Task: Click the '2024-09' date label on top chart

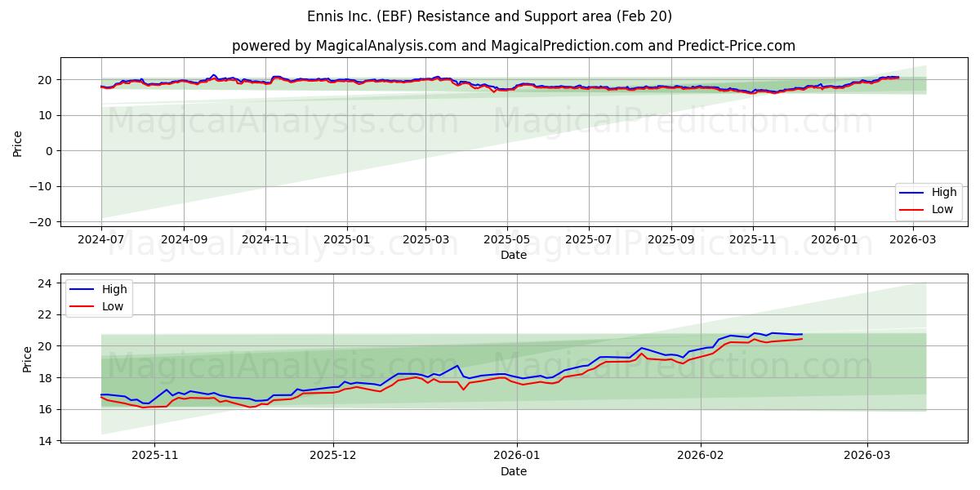Action: [x=183, y=240]
